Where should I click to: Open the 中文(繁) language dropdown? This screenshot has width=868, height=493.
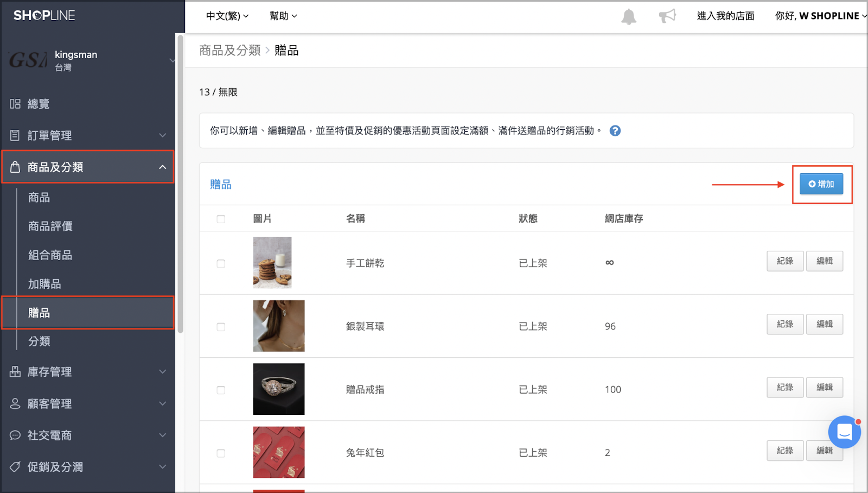tap(227, 16)
